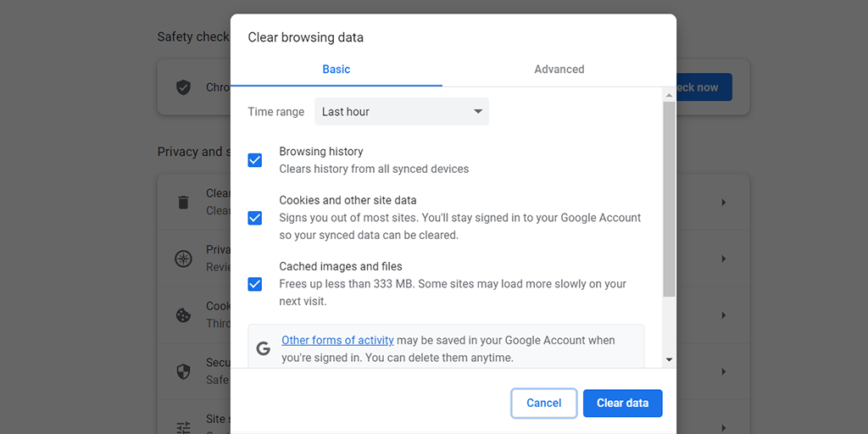Click the Safety check shield icon
Image resolution: width=868 pixels, height=434 pixels.
pyautogui.click(x=183, y=87)
